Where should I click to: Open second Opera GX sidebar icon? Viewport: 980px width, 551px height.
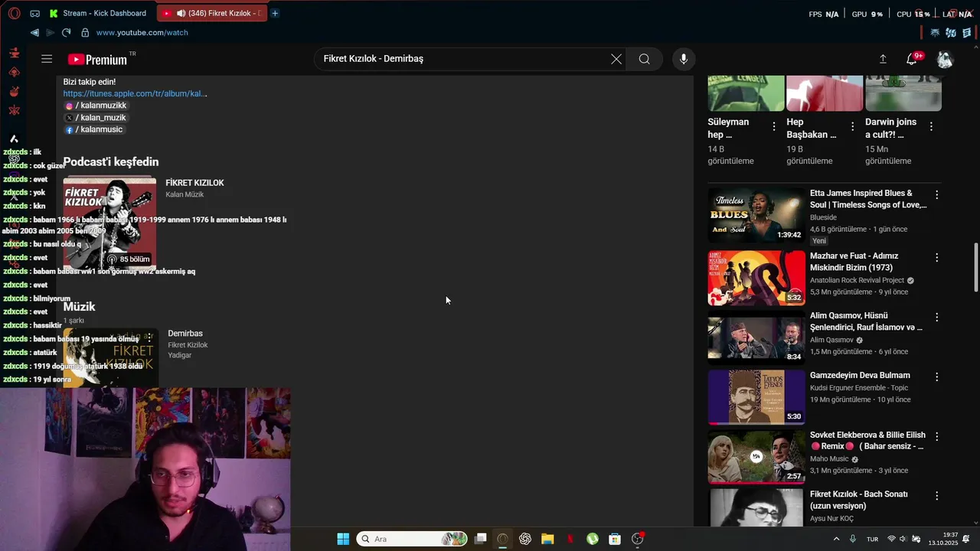(x=14, y=73)
